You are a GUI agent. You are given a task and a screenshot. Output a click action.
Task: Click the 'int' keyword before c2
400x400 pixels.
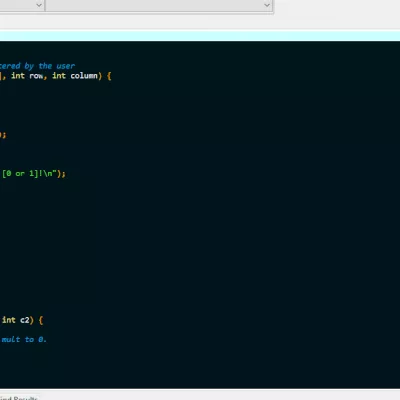coord(9,320)
